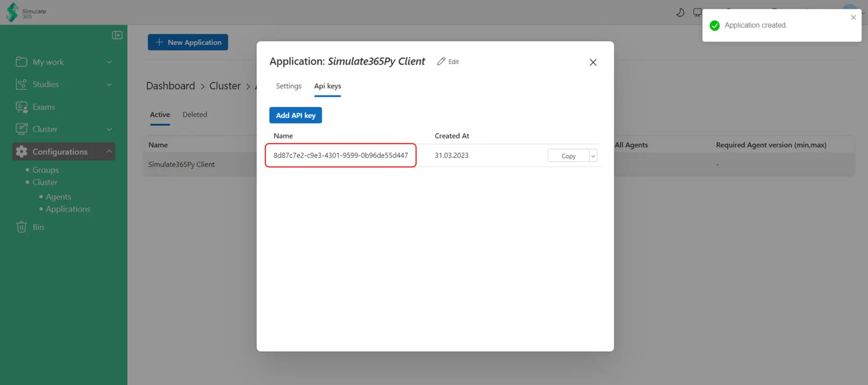The width and height of the screenshot is (868, 385).
Task: Click the Created At column header
Action: [452, 136]
